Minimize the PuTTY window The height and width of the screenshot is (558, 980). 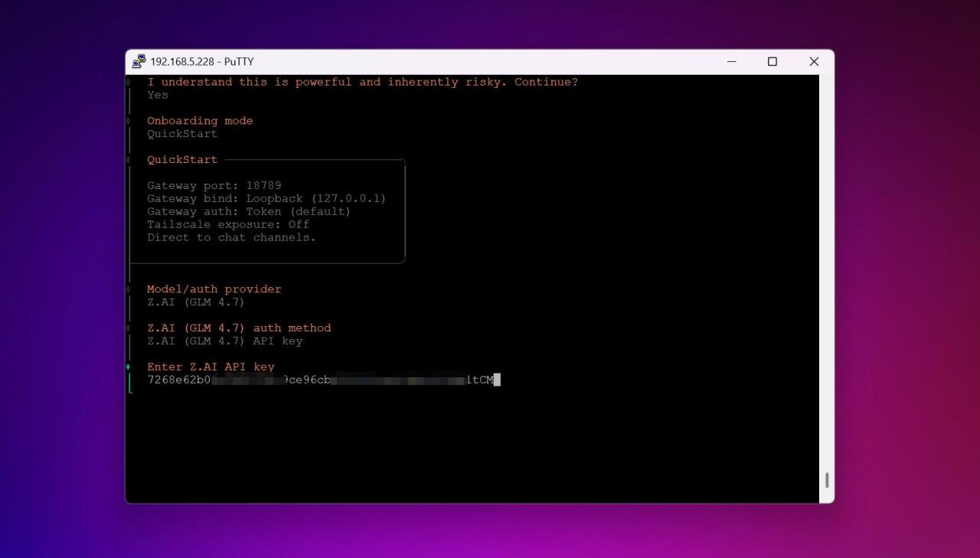tap(731, 62)
